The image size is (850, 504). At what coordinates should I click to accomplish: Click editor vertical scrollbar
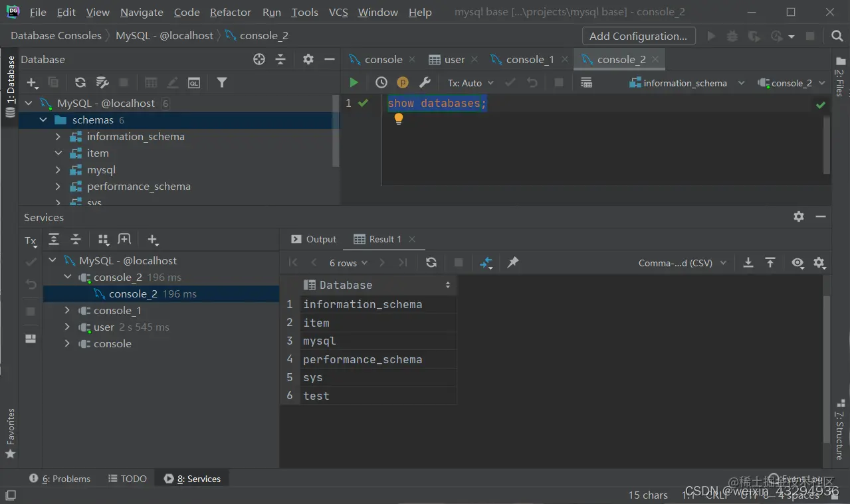pyautogui.click(x=827, y=145)
